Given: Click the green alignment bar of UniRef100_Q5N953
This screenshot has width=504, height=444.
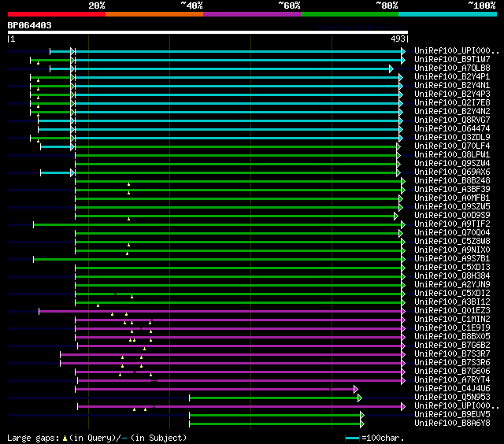Looking at the screenshot, I should (276, 398).
